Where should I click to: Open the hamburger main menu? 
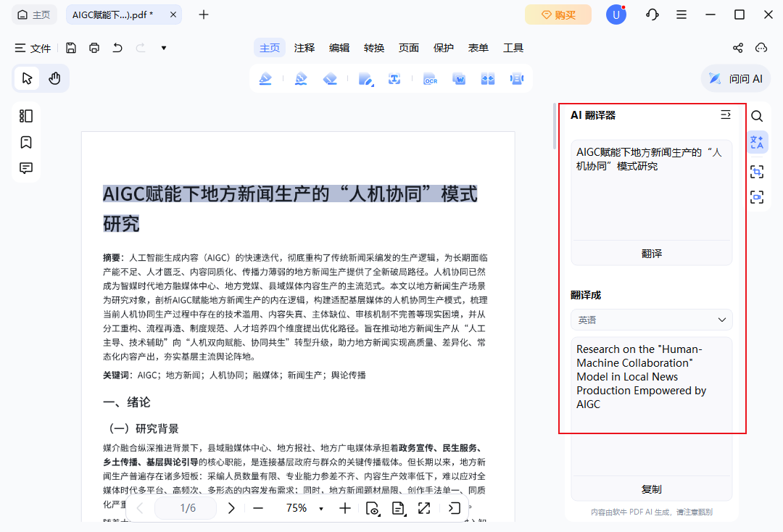[681, 14]
